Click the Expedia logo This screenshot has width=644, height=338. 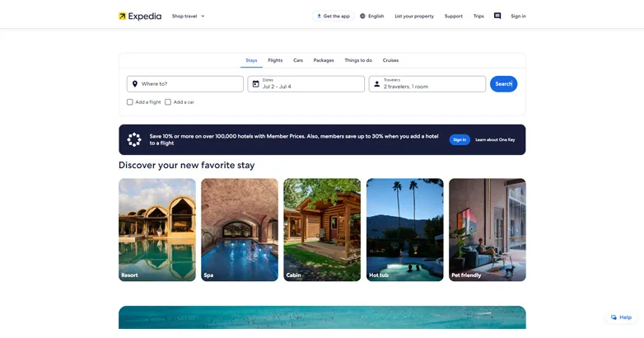tap(140, 16)
